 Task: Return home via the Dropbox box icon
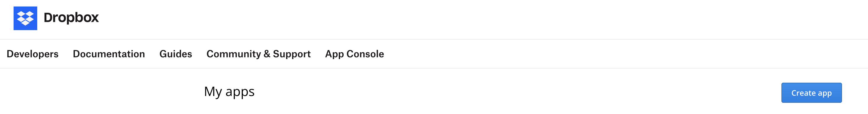(x=25, y=18)
